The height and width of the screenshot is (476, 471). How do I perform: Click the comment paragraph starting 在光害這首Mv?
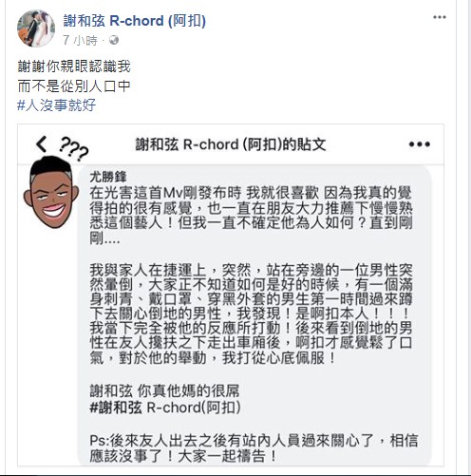[x=251, y=216]
